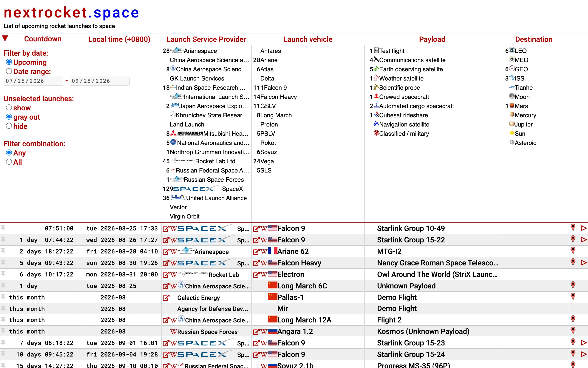The width and height of the screenshot is (588, 368).
Task: Pin the MTG-I2 launch row
Action: [x=3, y=251]
